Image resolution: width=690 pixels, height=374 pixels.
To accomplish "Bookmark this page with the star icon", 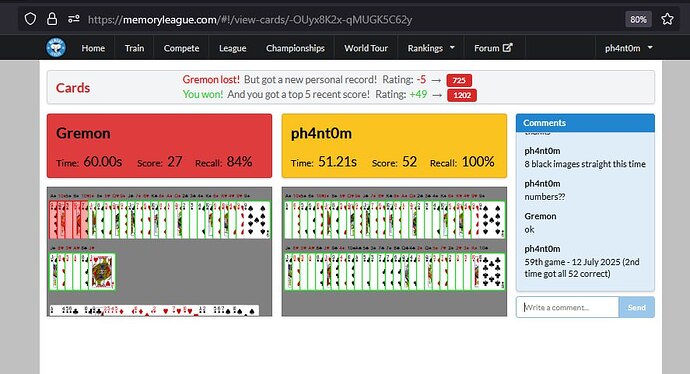I will tap(667, 19).
